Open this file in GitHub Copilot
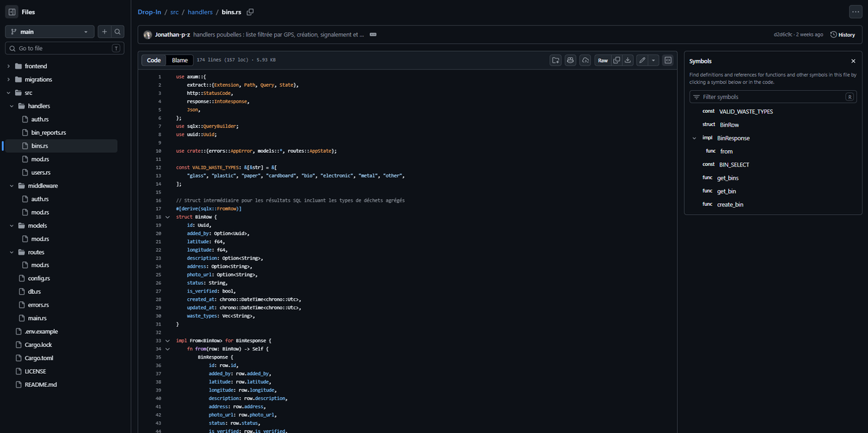The height and width of the screenshot is (433, 868). pos(570,60)
